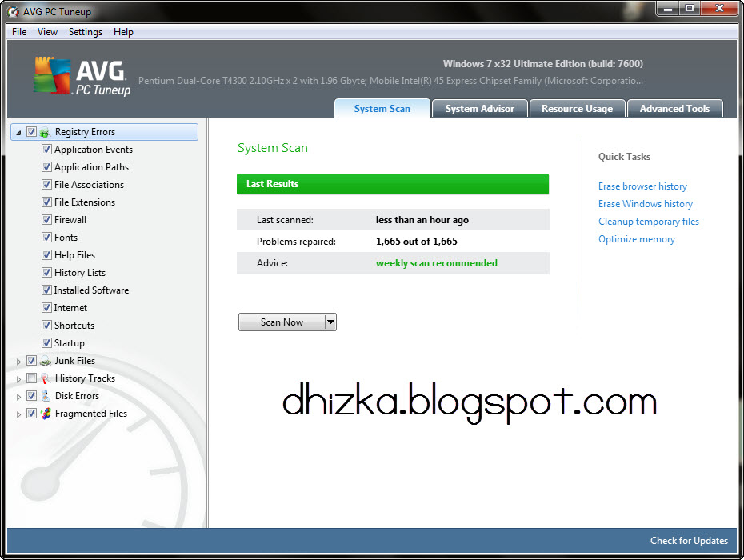Minimize the AVG PC Tuneup window
The height and width of the screenshot is (560, 744).
pos(668,8)
